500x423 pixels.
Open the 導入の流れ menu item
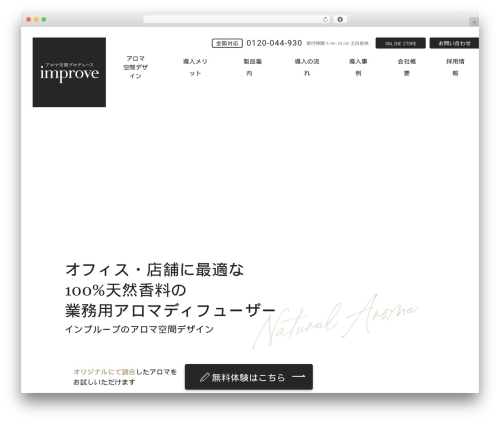point(307,67)
